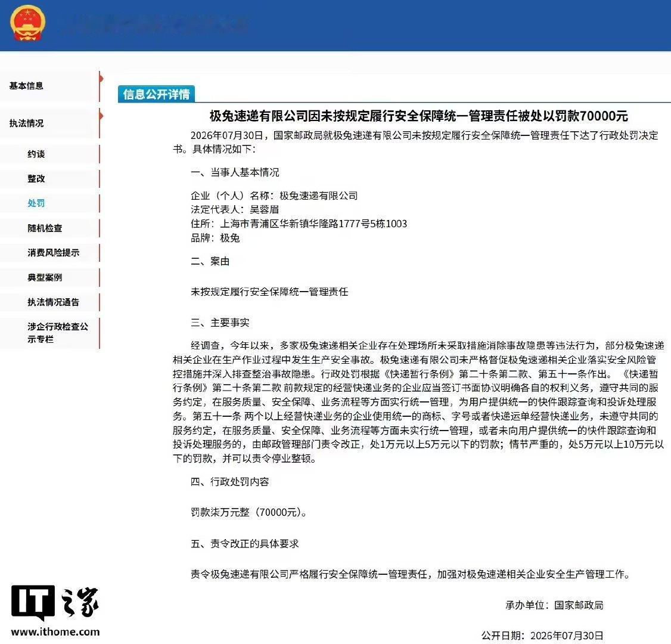The height and width of the screenshot is (644, 671).
Task: Click heading 四、行政处罚内容
Action: tap(230, 482)
